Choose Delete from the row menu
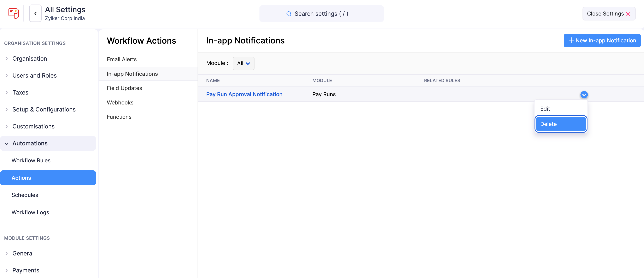644x278 pixels. click(561, 124)
